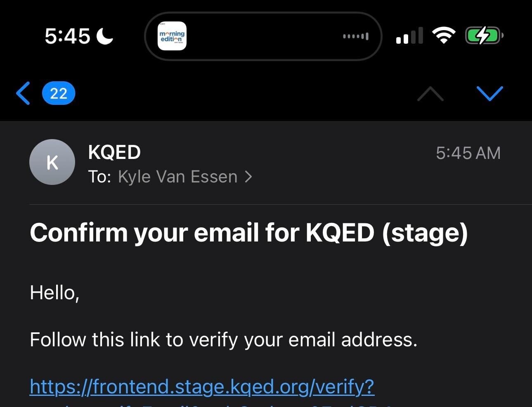Tap the audio waveform indicator in the Dynamic Island
Viewport: 532px width, 407px height.
tap(356, 36)
